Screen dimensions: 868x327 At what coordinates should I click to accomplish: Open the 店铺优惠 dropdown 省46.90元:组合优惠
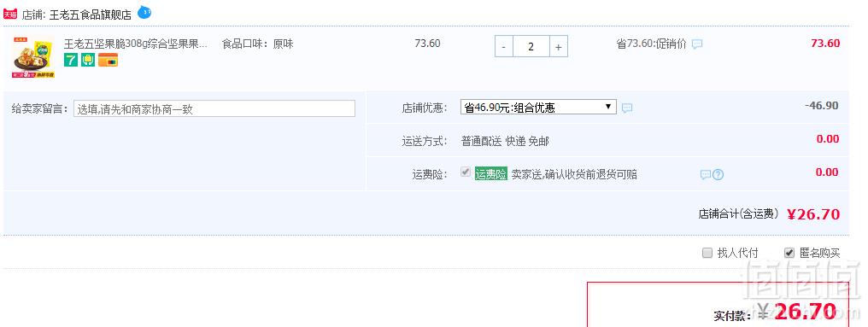click(538, 107)
